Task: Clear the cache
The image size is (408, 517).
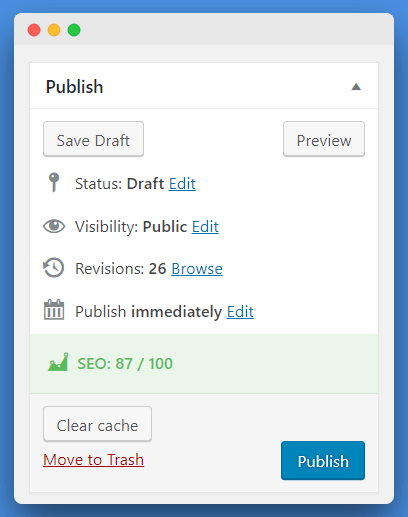Action: coord(97,424)
